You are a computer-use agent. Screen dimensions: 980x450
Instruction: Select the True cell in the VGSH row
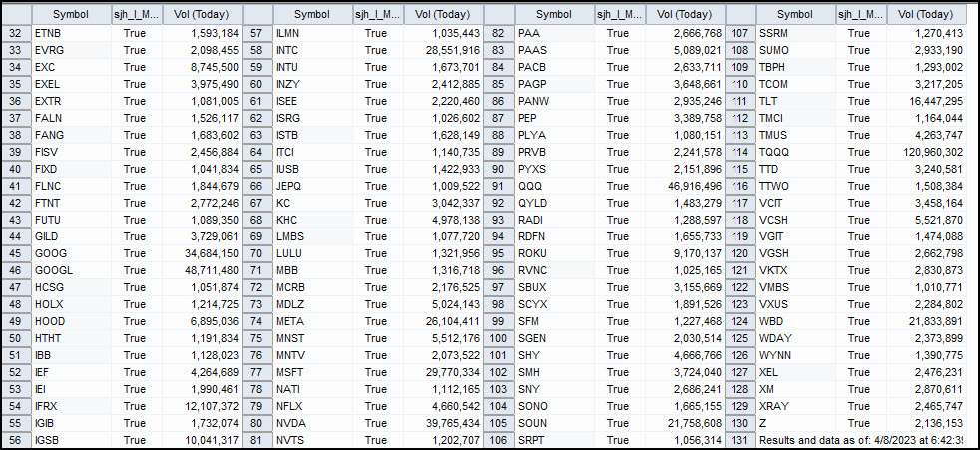pyautogui.click(x=861, y=253)
